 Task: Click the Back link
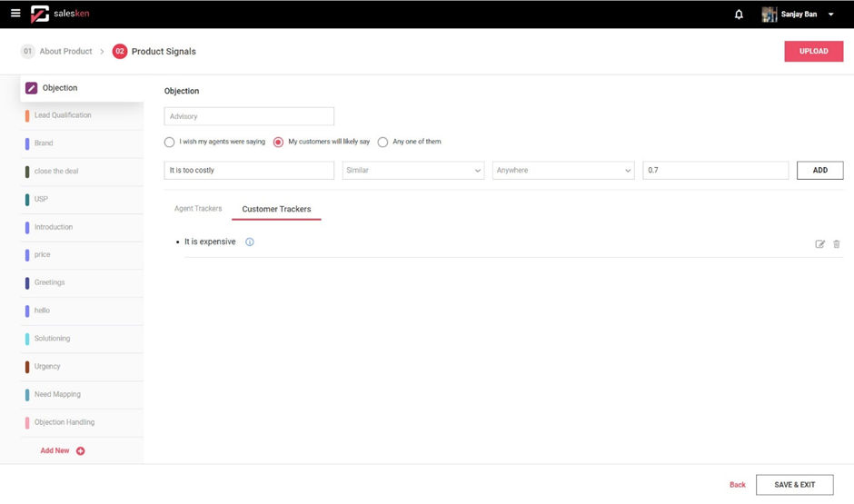(x=738, y=485)
